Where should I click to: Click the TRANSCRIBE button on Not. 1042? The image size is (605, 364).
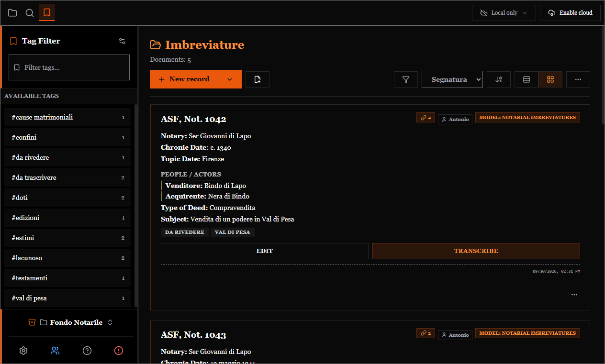coord(476,251)
